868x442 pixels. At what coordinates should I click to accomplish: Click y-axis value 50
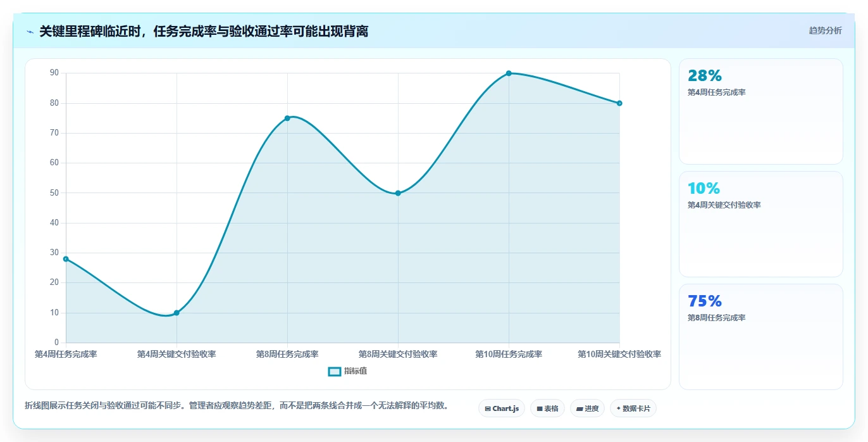coord(54,193)
